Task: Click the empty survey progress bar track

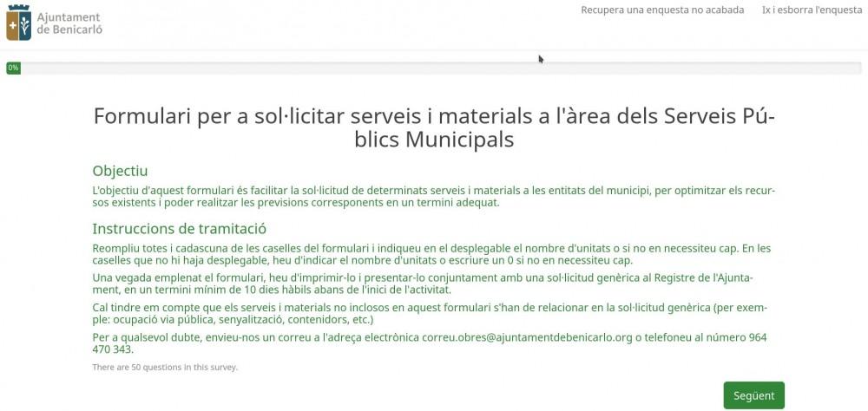Action: pyautogui.click(x=434, y=68)
